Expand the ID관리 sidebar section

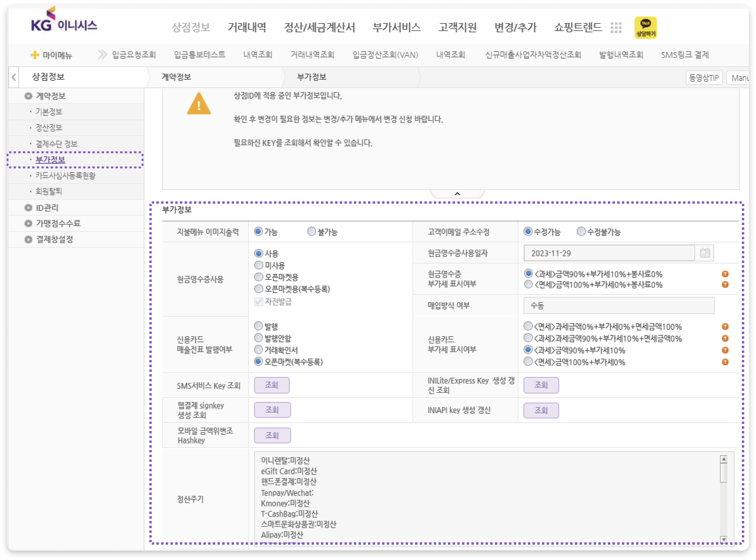(x=28, y=207)
